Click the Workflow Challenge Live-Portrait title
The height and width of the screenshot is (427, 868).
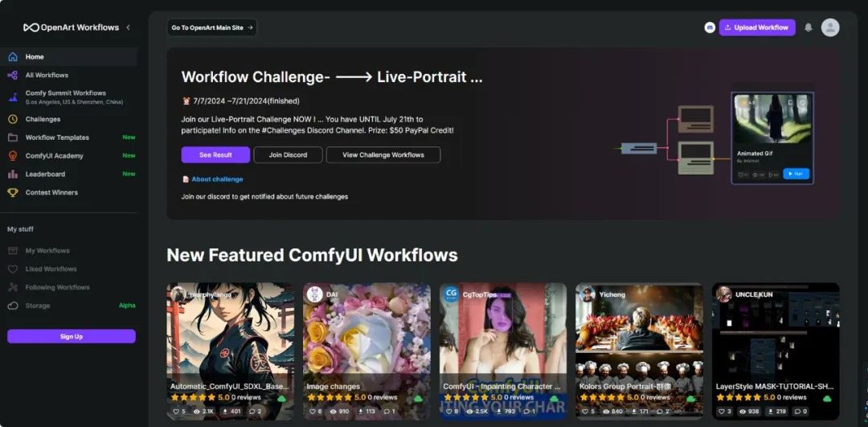pyautogui.click(x=332, y=76)
